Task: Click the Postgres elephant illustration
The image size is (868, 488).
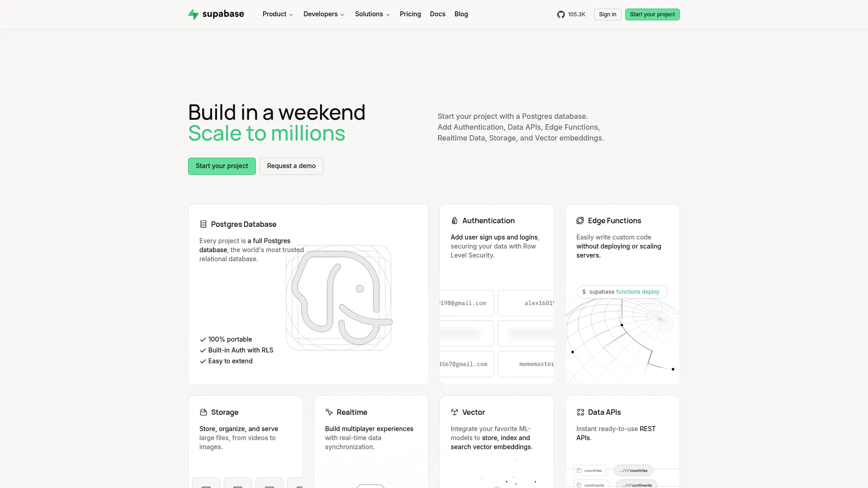Action: click(339, 298)
